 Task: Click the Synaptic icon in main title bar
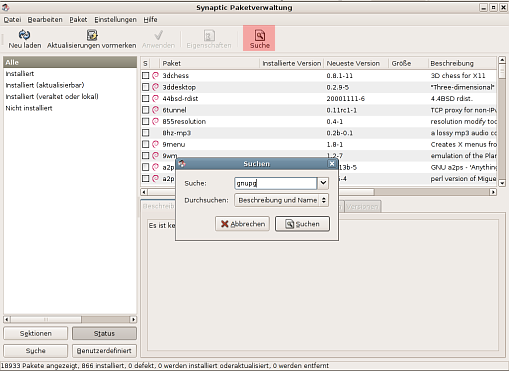point(5,7)
